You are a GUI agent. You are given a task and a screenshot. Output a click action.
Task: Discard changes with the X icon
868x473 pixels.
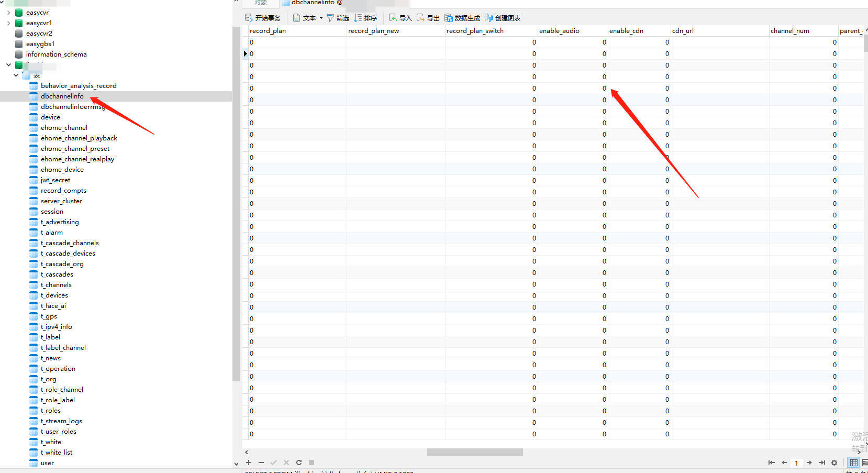[286, 463]
